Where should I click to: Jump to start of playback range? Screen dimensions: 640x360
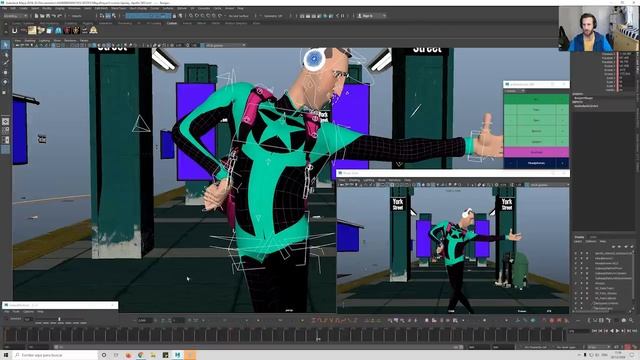point(594,331)
